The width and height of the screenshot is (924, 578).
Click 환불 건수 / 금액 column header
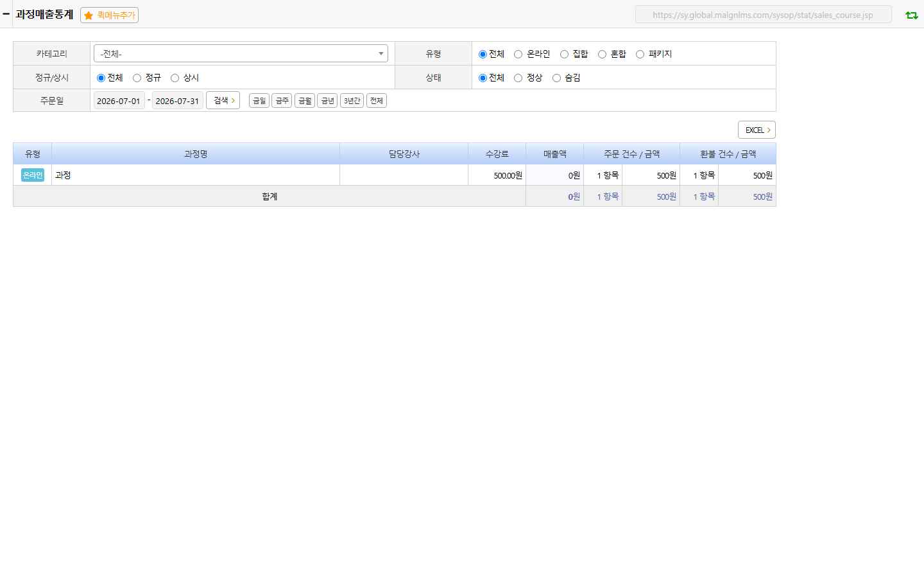(x=728, y=154)
